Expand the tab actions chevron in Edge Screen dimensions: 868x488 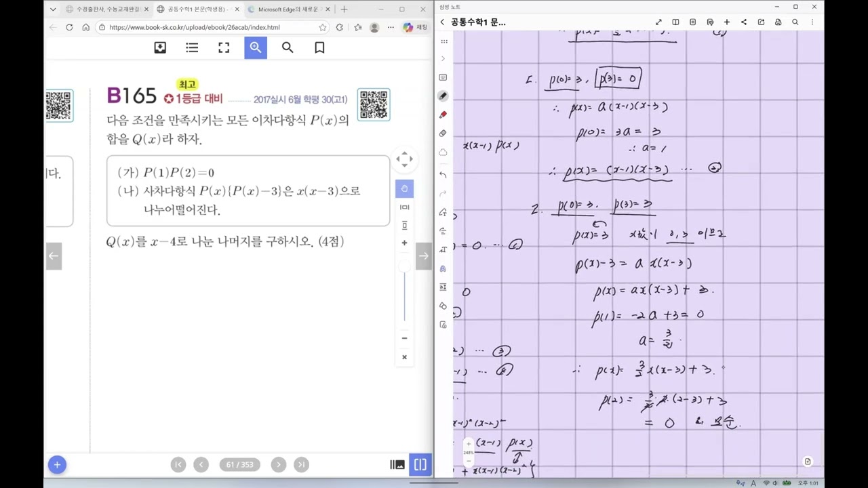point(53,9)
